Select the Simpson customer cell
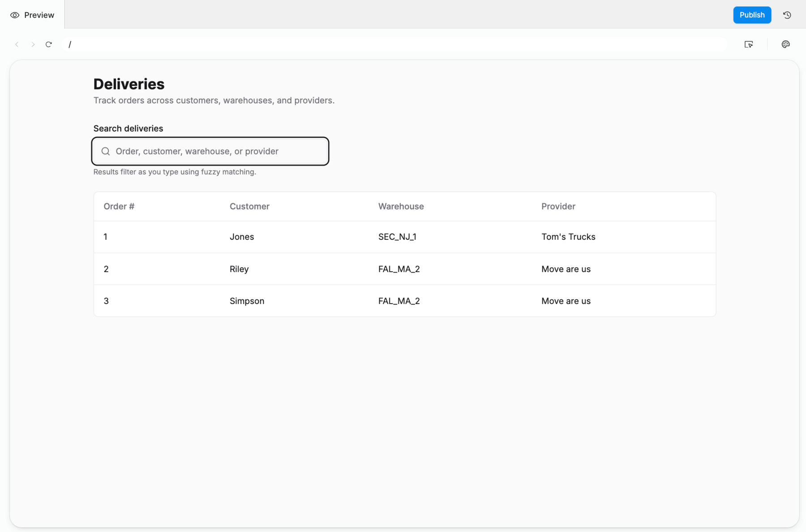Viewport: 806px width, 532px height. point(247,301)
